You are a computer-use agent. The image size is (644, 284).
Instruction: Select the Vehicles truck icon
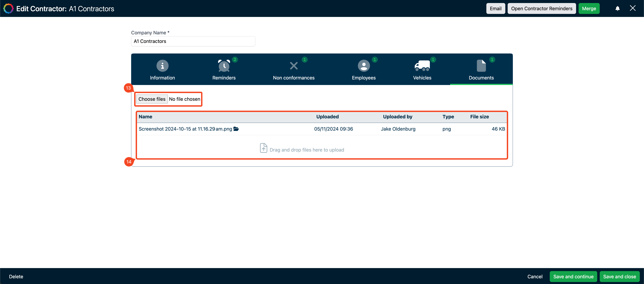pyautogui.click(x=422, y=65)
